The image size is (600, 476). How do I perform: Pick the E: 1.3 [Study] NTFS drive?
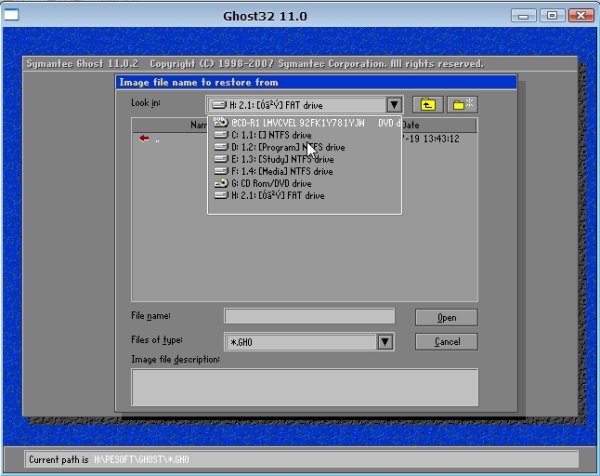(275, 159)
